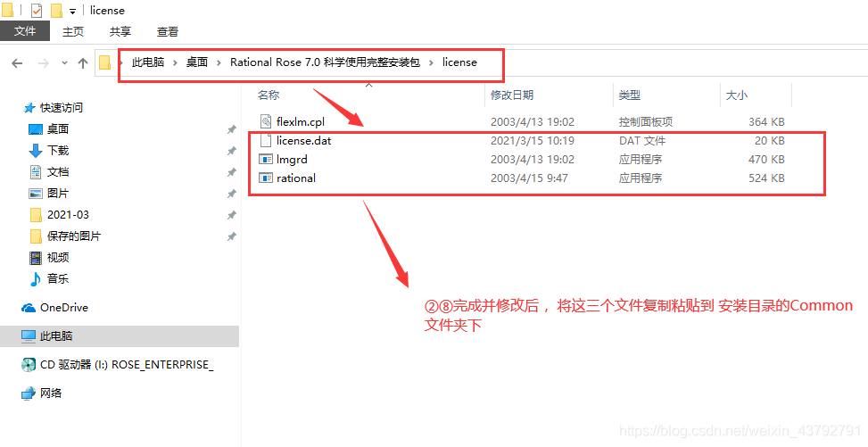868x447 pixels.
Task: Click the 364 KB size cell
Action: tap(766, 122)
